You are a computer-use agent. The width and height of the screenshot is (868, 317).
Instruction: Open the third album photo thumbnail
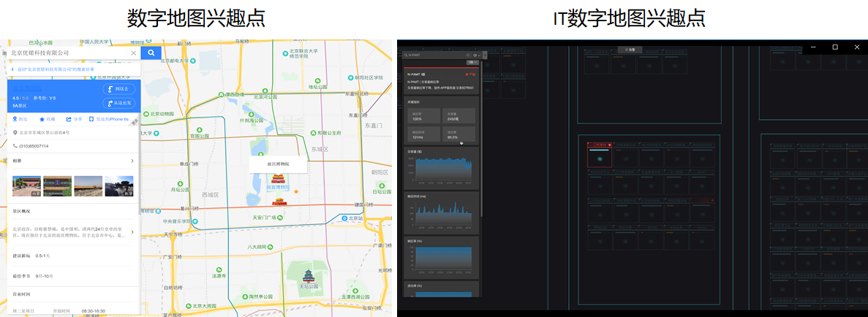[88, 186]
